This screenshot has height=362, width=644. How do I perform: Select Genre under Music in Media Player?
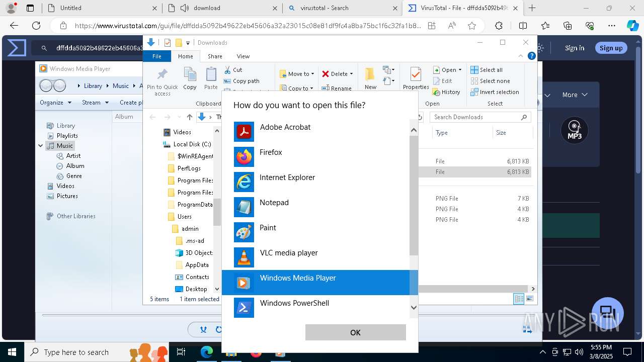click(69, 176)
